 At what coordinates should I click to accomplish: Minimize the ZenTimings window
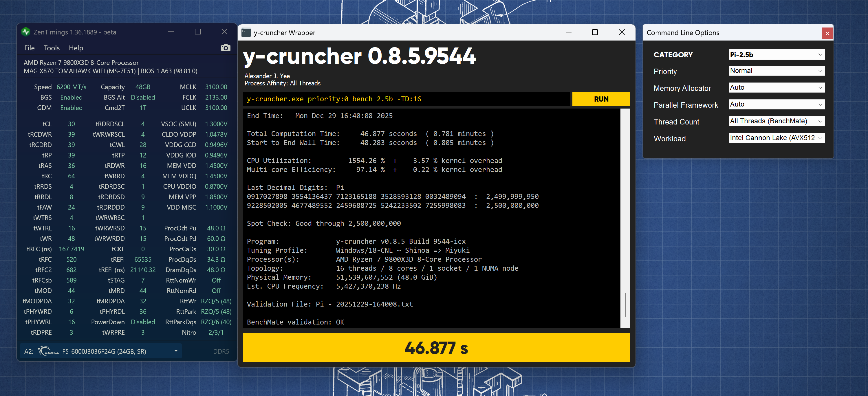click(171, 32)
